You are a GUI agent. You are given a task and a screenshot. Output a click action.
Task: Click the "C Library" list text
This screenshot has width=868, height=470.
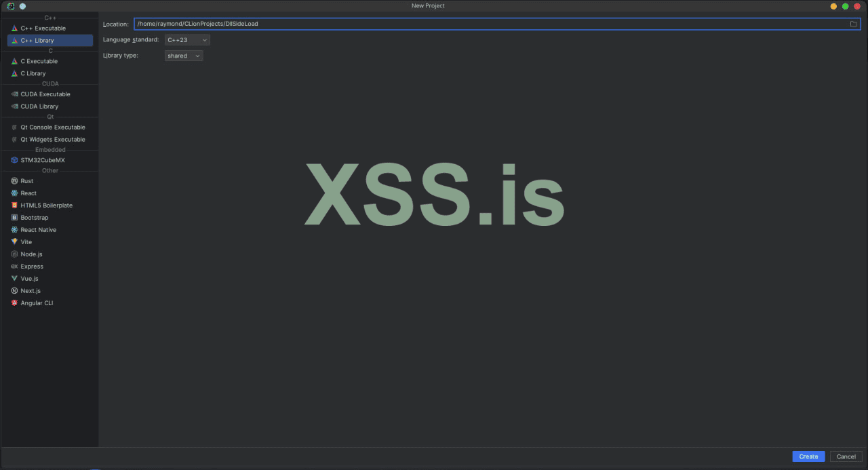pyautogui.click(x=33, y=74)
